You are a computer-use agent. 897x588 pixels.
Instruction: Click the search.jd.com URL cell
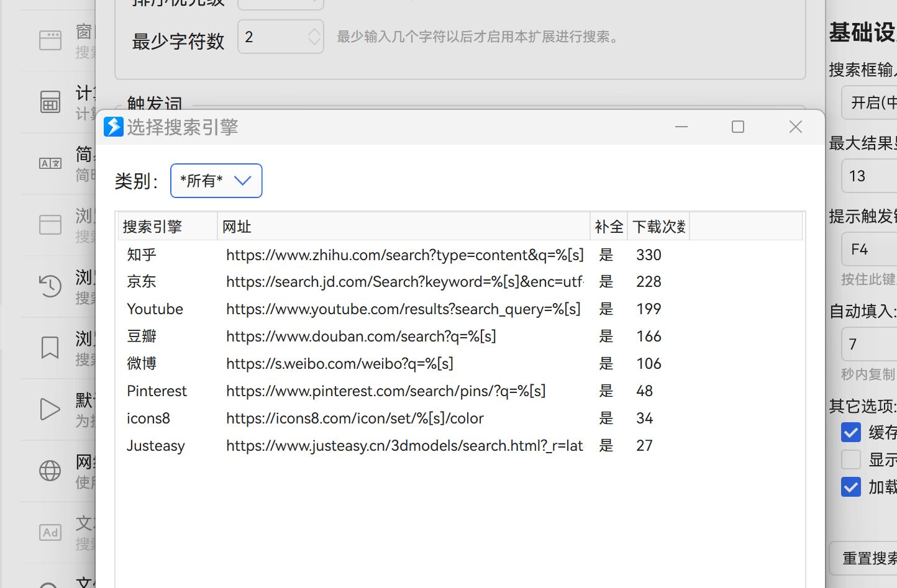(405, 282)
